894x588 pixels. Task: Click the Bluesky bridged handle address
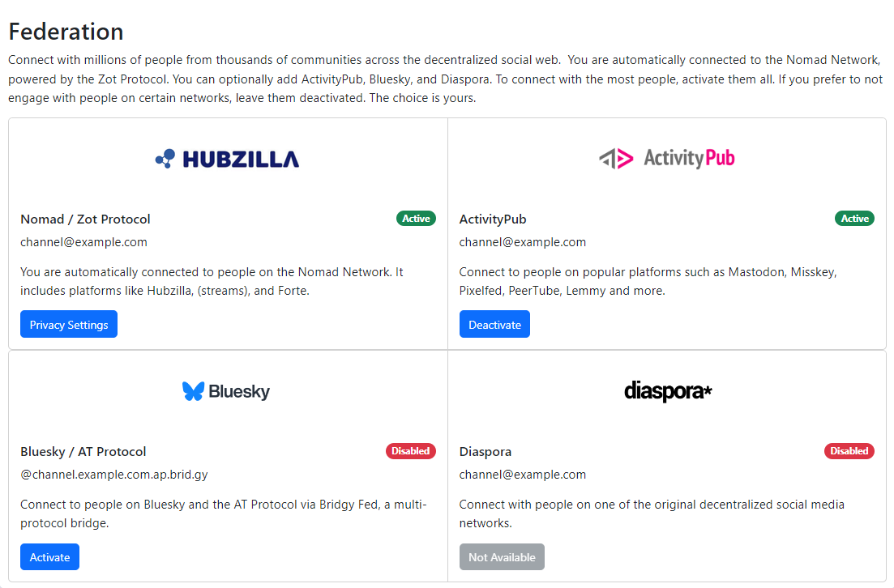tap(113, 475)
